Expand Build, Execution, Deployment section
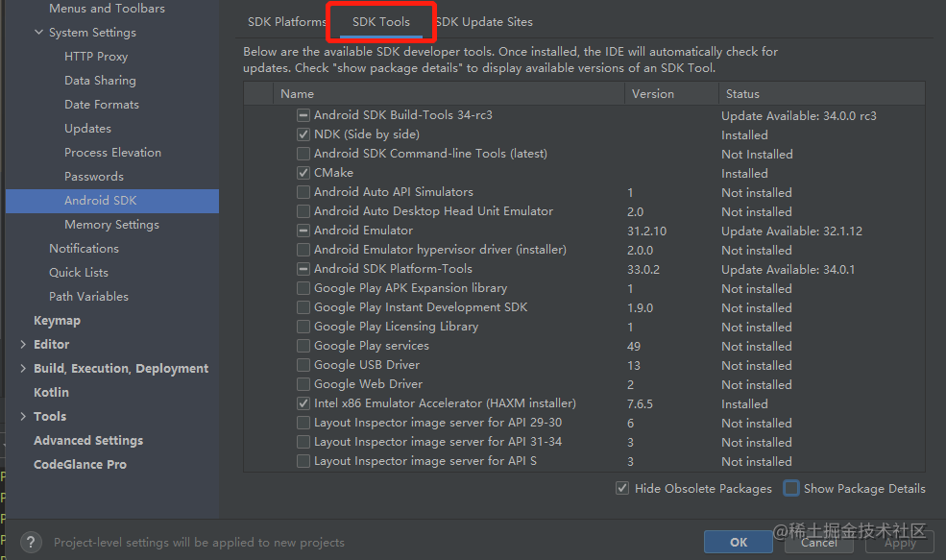This screenshot has height=560, width=946. coord(23,368)
